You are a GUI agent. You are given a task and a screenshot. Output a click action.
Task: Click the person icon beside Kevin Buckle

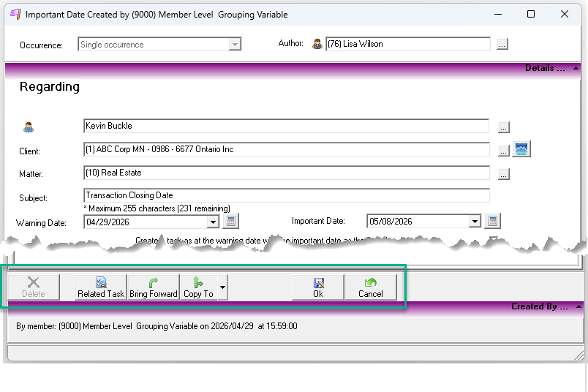29,127
